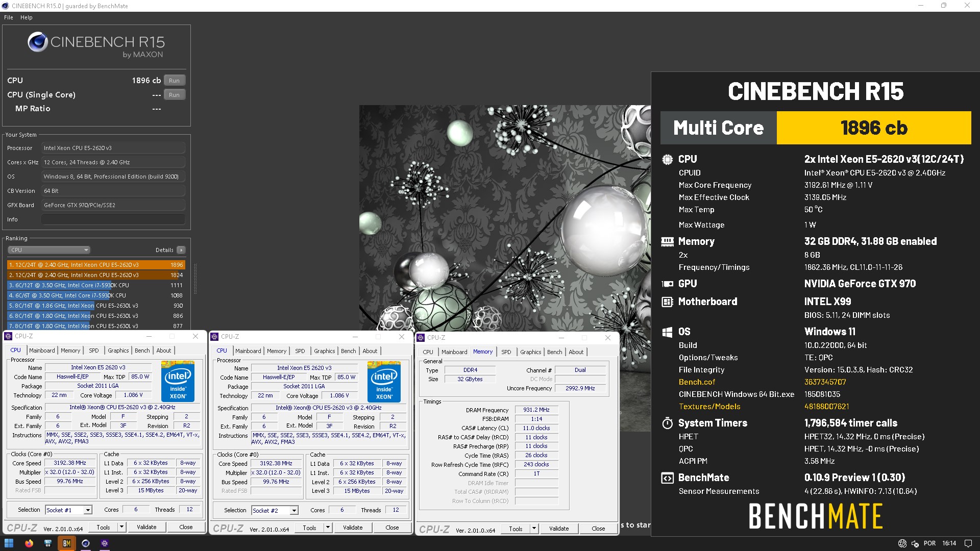The height and width of the screenshot is (551, 980).
Task: Click the System Timers stopwatch icon
Action: pyautogui.click(x=667, y=423)
